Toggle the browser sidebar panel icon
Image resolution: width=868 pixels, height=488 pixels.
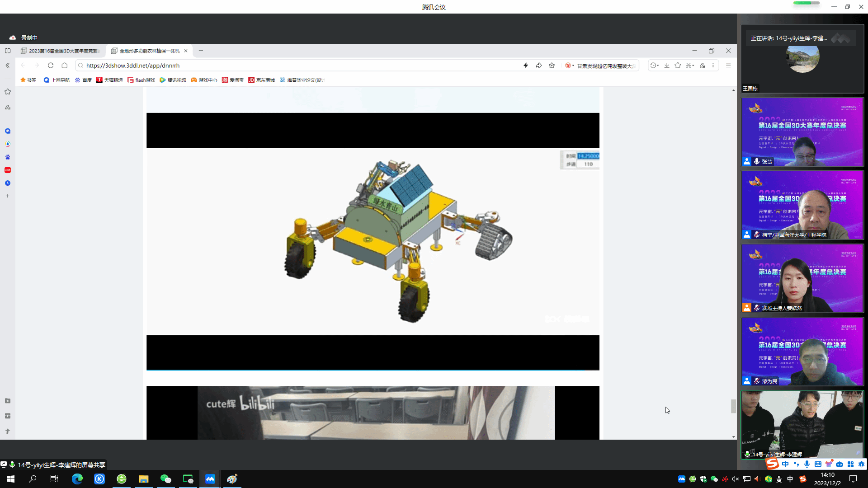point(8,51)
